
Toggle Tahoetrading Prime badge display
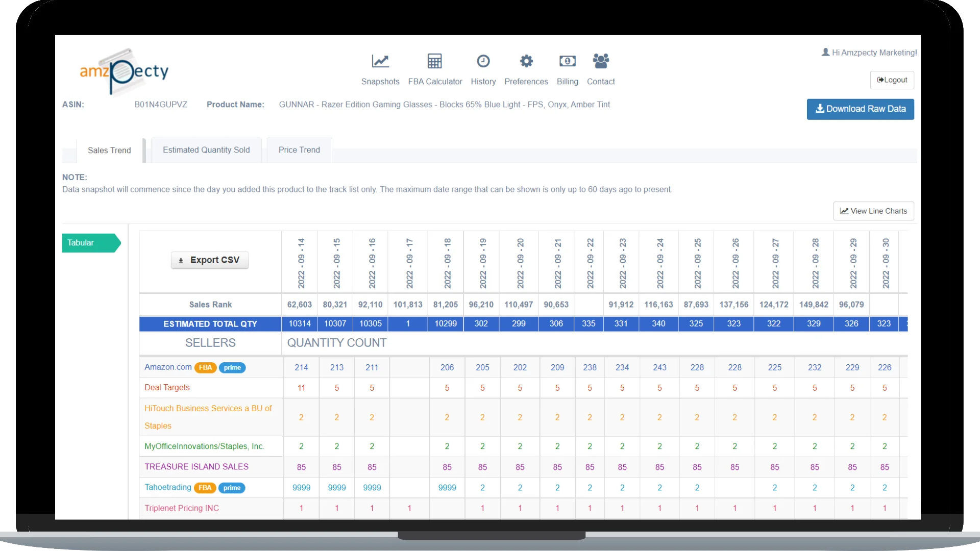click(x=232, y=487)
